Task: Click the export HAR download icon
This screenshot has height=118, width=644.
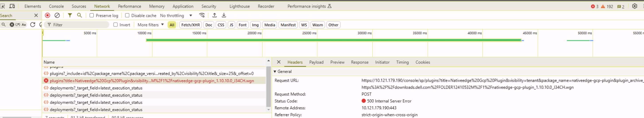Action: pos(224,15)
